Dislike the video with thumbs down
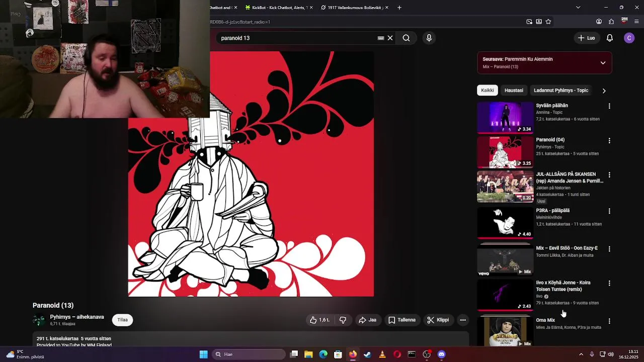Screen dimensions: 644x362 (x=343, y=320)
